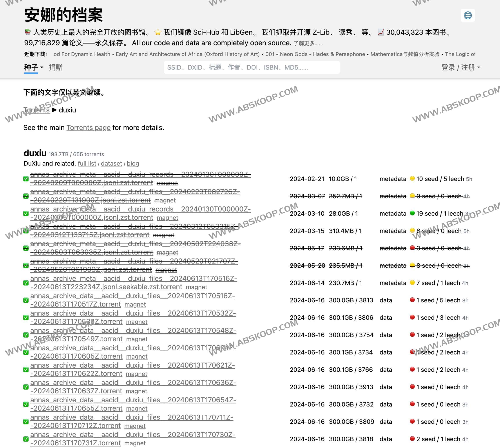Click the 了解更多…… link
The width and height of the screenshot is (500, 448).
pos(308,43)
